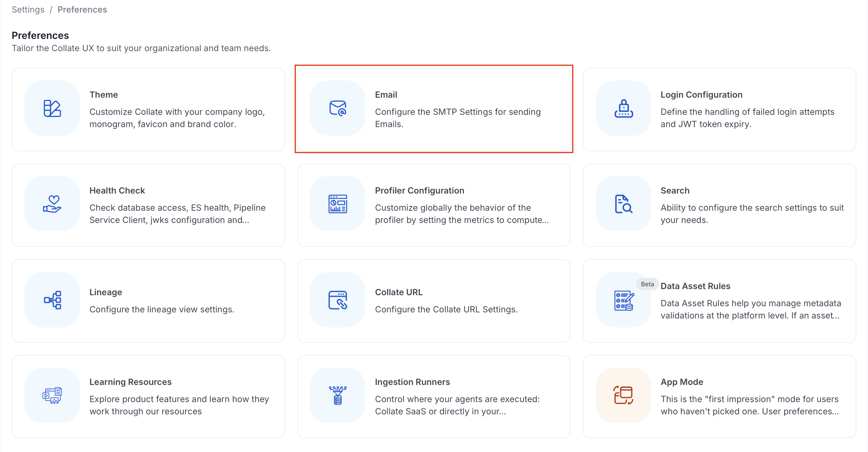Click the Email envelope icon
868x452 pixels.
(338, 108)
